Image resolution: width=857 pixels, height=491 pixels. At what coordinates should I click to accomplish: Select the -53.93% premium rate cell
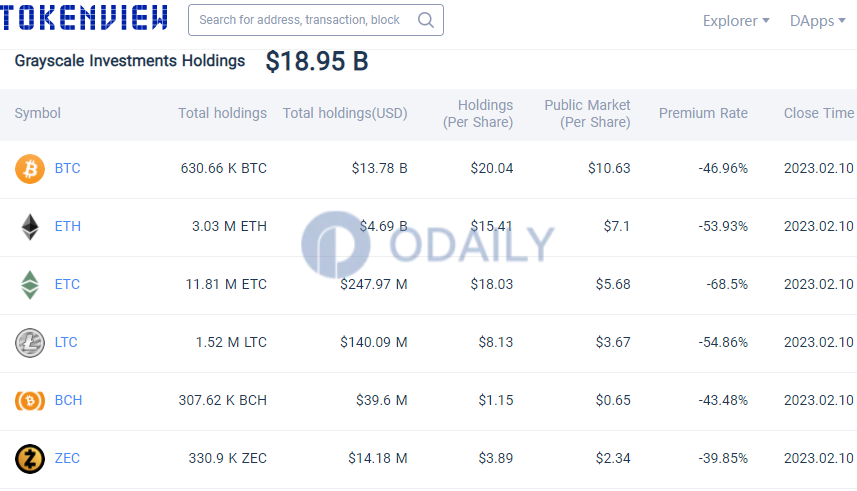[723, 226]
